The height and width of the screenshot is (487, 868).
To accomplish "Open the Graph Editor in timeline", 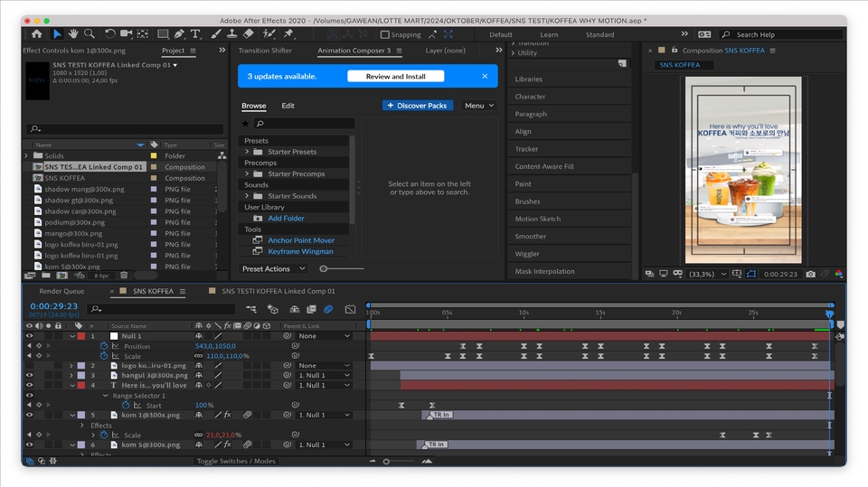I will (350, 309).
